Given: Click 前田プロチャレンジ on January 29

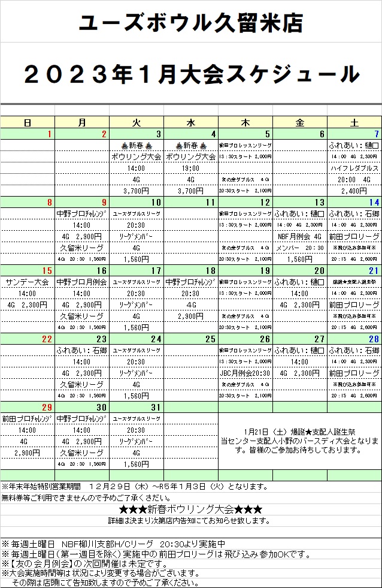Looking at the screenshot, I should pyautogui.click(x=28, y=418).
